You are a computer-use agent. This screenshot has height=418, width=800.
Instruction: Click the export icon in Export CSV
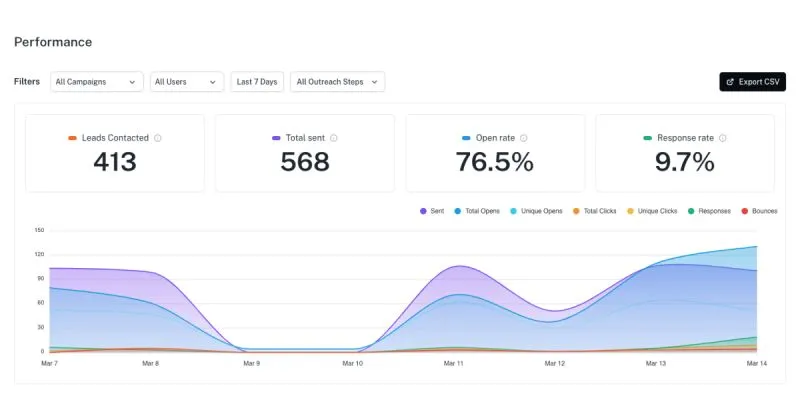click(730, 82)
